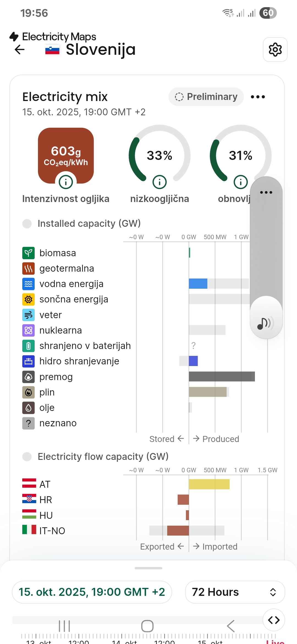297x644 pixels.
Task: Show info for 33% low-carbon gauge
Action: tap(159, 182)
